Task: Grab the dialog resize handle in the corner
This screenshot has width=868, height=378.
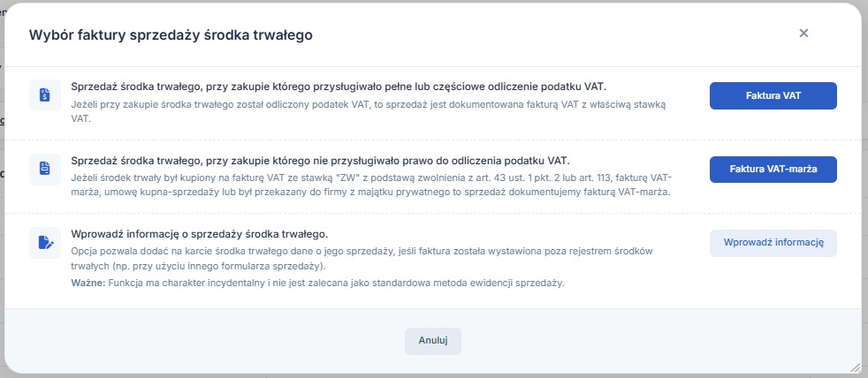Action: (x=854, y=367)
